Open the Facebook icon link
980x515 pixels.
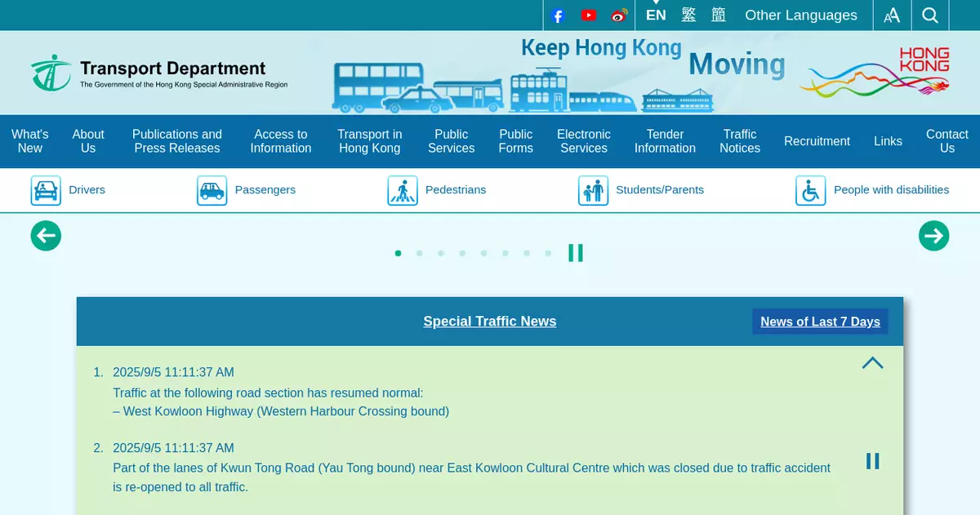point(558,16)
